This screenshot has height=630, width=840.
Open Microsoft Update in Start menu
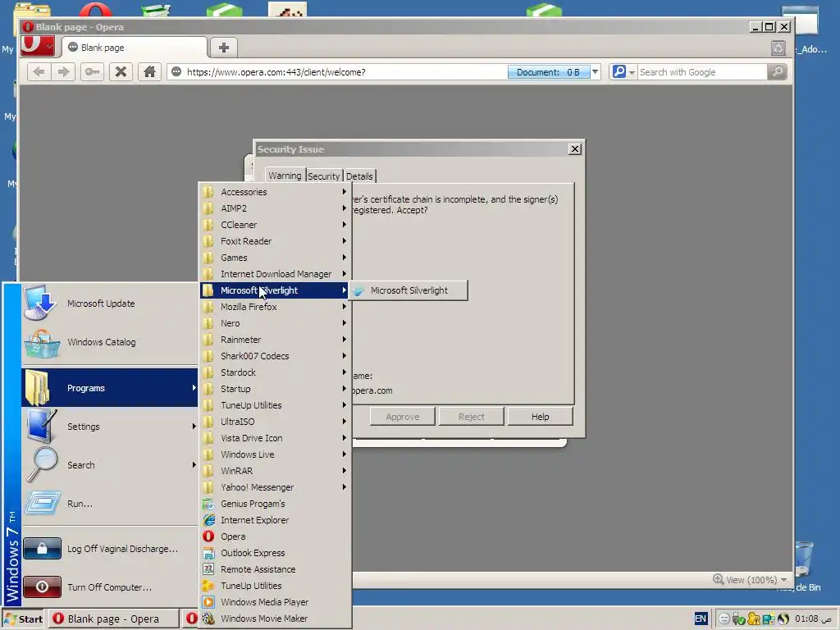(110, 304)
